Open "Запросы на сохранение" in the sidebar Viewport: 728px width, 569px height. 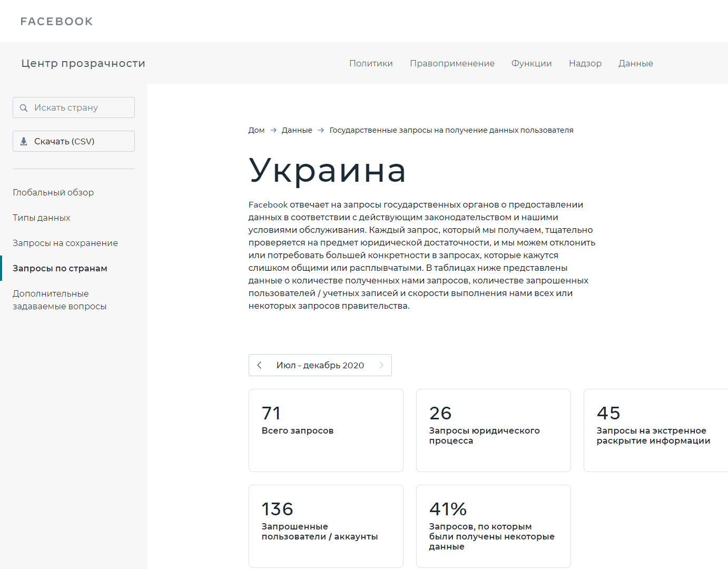pyautogui.click(x=65, y=243)
